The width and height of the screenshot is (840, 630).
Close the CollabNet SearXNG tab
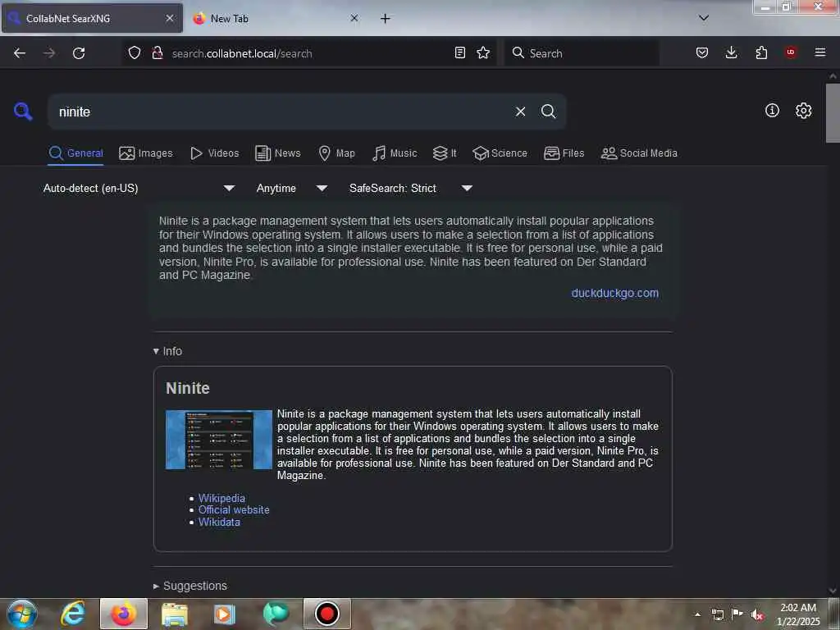coord(170,18)
